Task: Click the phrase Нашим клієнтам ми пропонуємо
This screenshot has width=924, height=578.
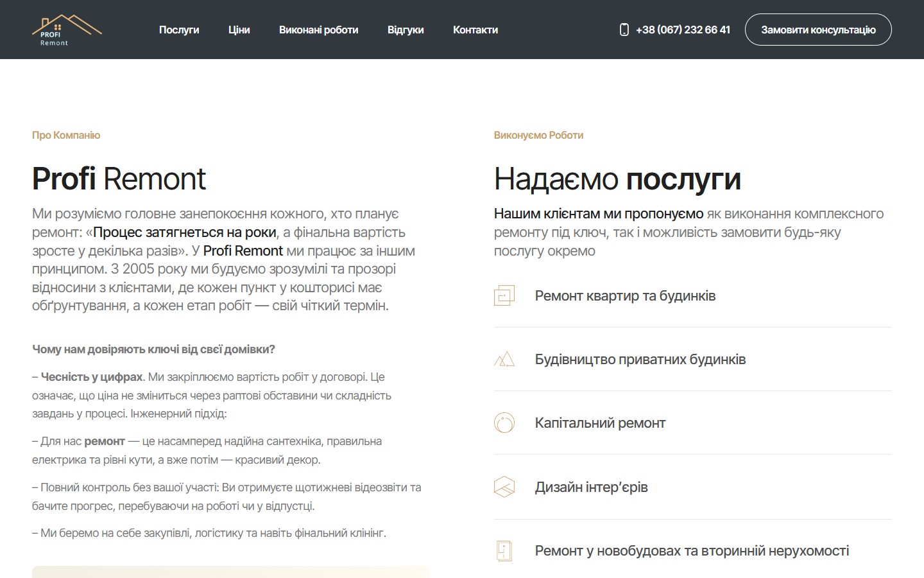Action: 599,213
